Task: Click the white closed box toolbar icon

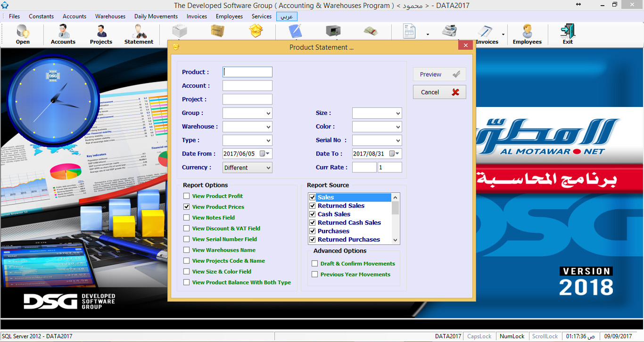Action: [180, 32]
